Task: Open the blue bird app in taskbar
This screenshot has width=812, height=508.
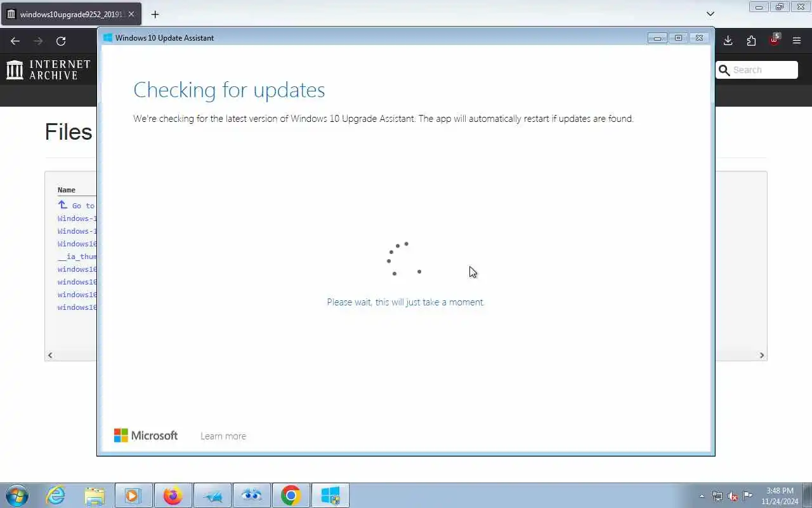Action: [x=213, y=495]
